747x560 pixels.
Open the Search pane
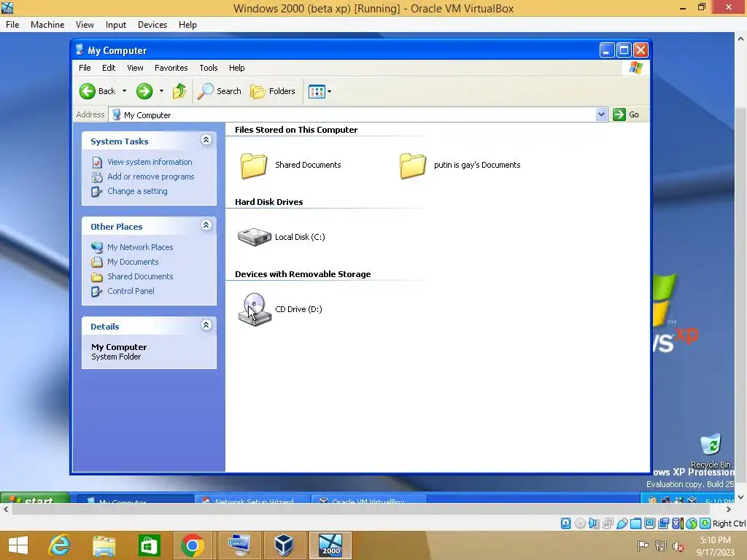coord(220,91)
